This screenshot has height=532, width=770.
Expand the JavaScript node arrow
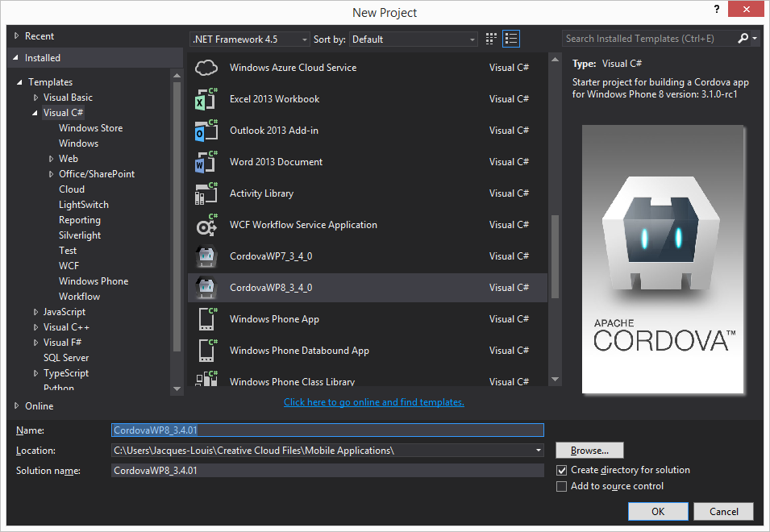[35, 312]
